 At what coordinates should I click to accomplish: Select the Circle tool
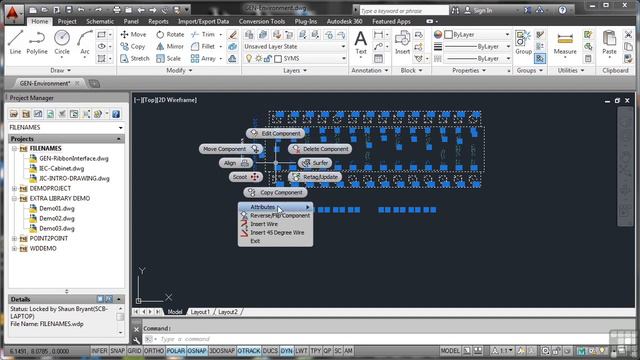point(62,42)
